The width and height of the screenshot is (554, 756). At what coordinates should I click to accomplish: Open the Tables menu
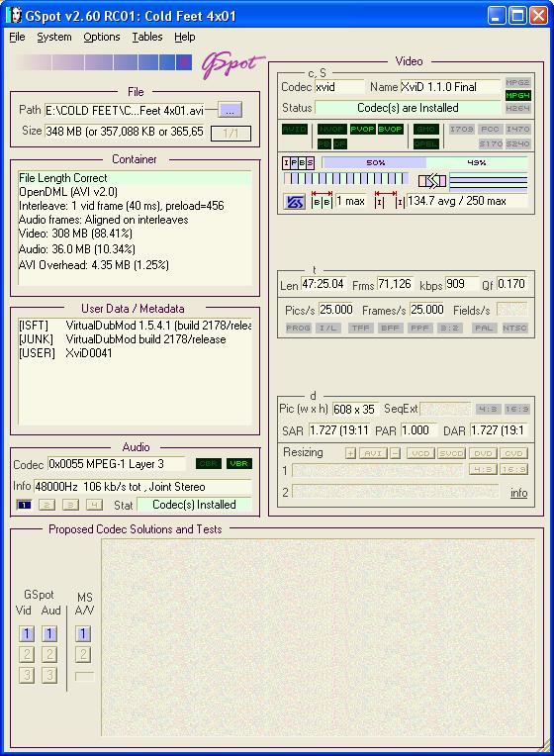coord(147,38)
